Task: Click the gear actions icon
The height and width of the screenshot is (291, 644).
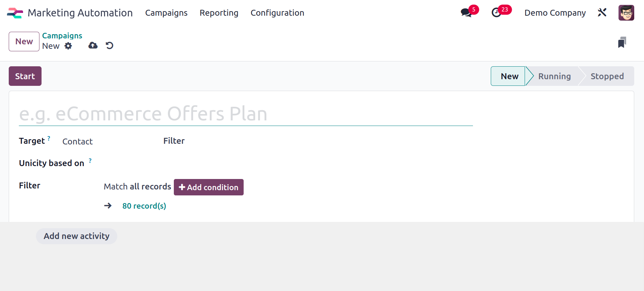Action: tap(68, 46)
